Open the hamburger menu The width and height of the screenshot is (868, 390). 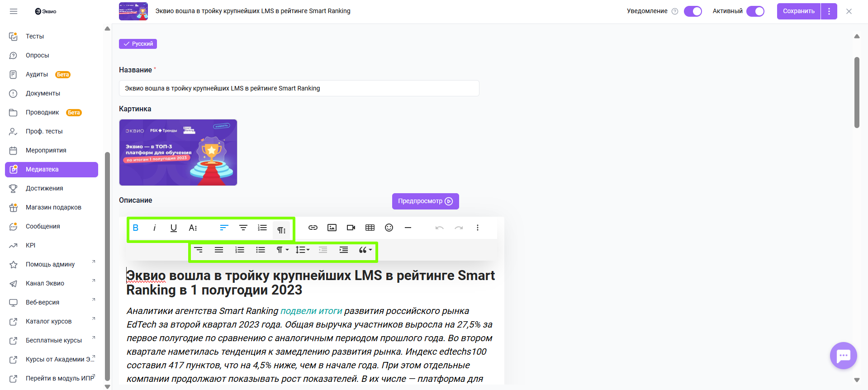pos(14,11)
